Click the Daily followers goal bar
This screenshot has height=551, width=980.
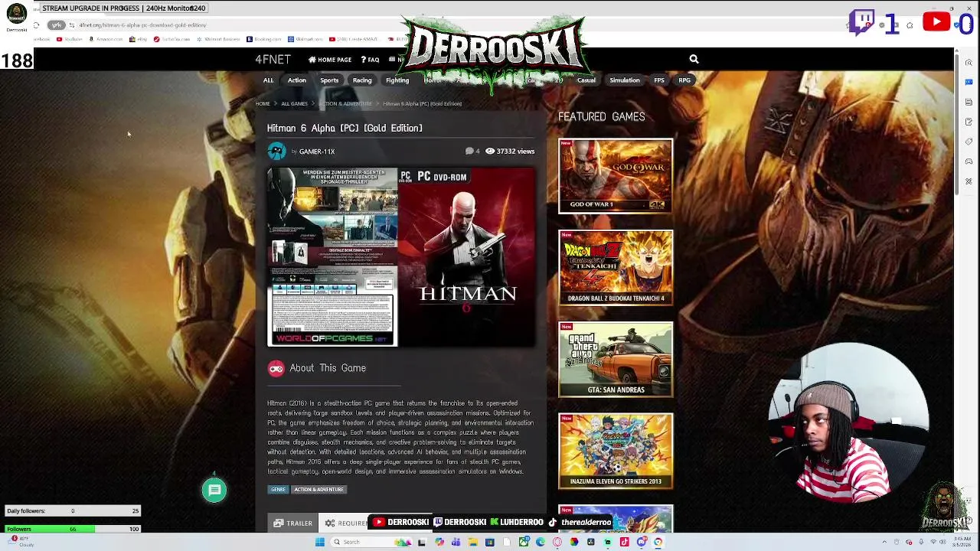click(x=73, y=511)
